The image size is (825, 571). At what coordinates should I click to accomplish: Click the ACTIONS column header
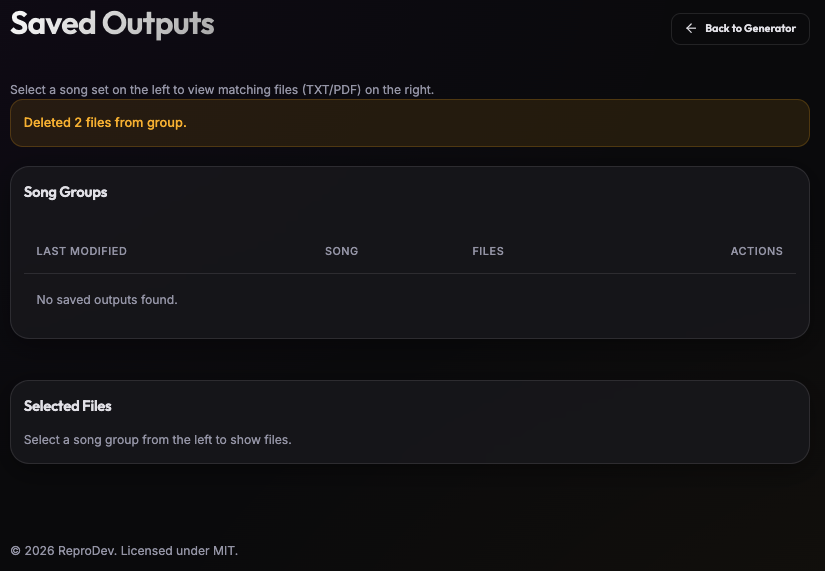coord(756,251)
